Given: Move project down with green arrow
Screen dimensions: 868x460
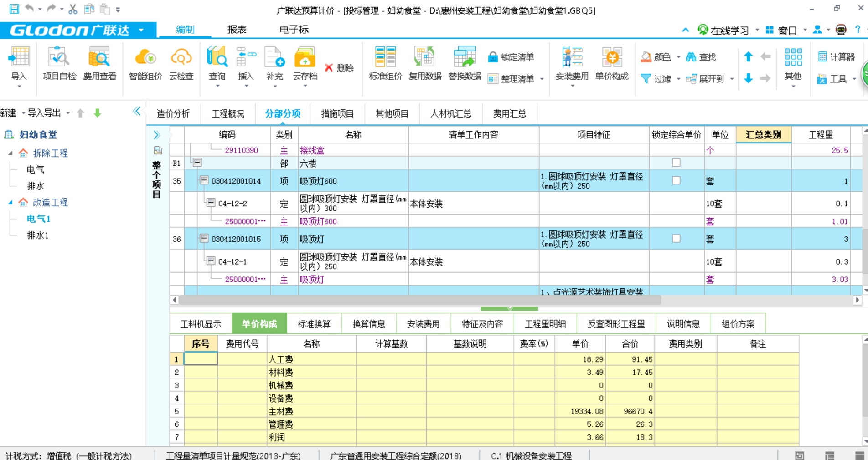Looking at the screenshot, I should coord(97,113).
